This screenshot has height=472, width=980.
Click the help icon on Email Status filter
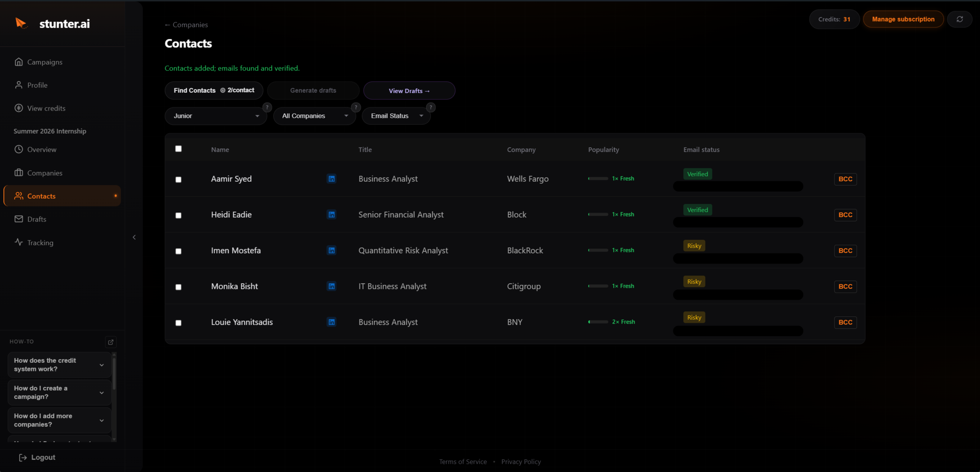tap(430, 108)
